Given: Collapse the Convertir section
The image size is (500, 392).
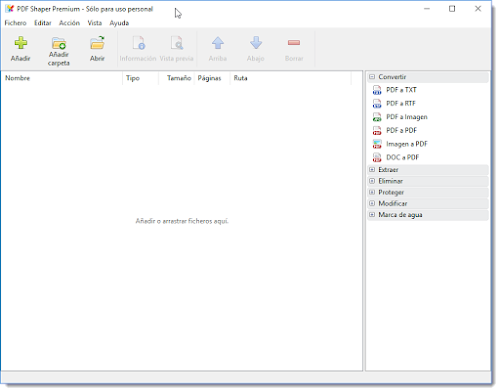Looking at the screenshot, I should (372, 77).
